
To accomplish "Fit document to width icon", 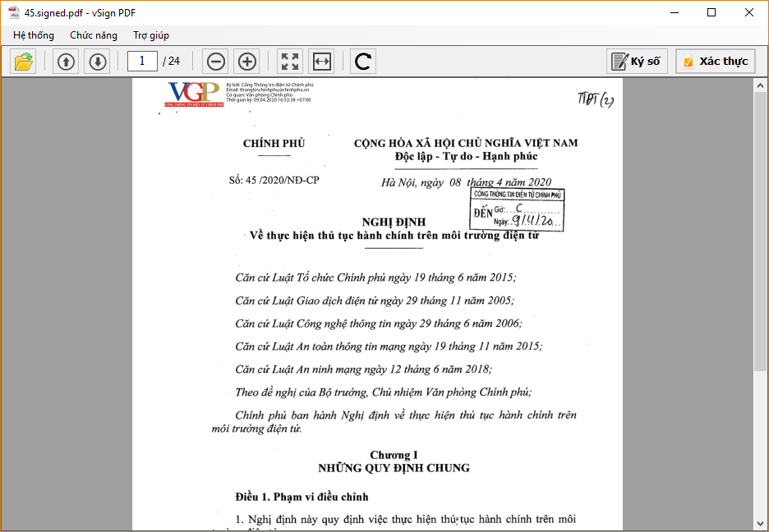I will click(x=321, y=62).
